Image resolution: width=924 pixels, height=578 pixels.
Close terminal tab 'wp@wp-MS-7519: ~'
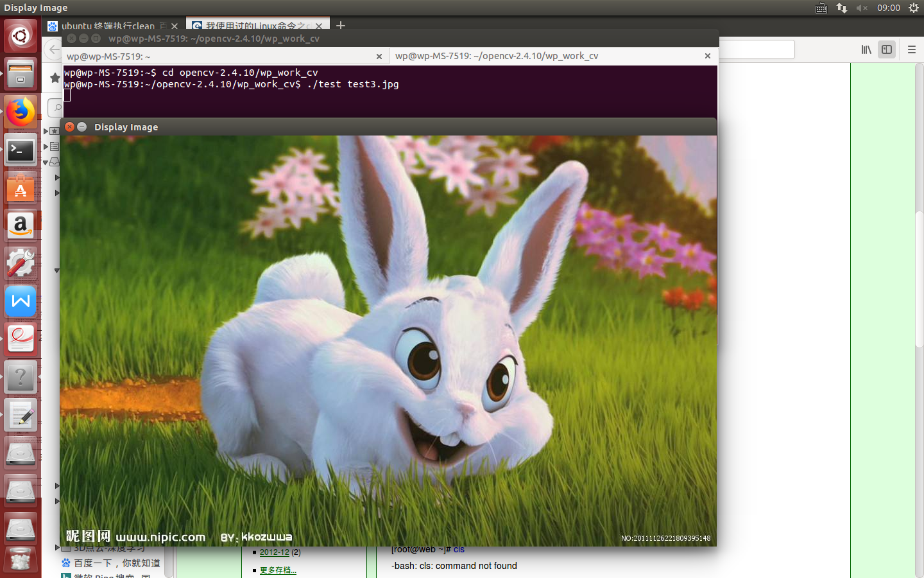coord(379,57)
